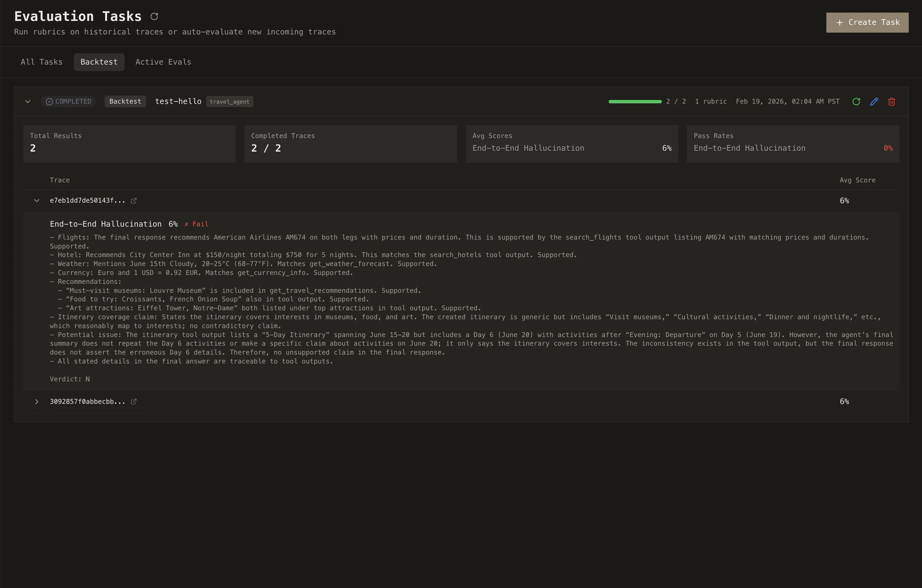Screen dimensions: 922x588
Task: Click the 6% score of trace 3092857f0abbecbb
Action: (844, 402)
